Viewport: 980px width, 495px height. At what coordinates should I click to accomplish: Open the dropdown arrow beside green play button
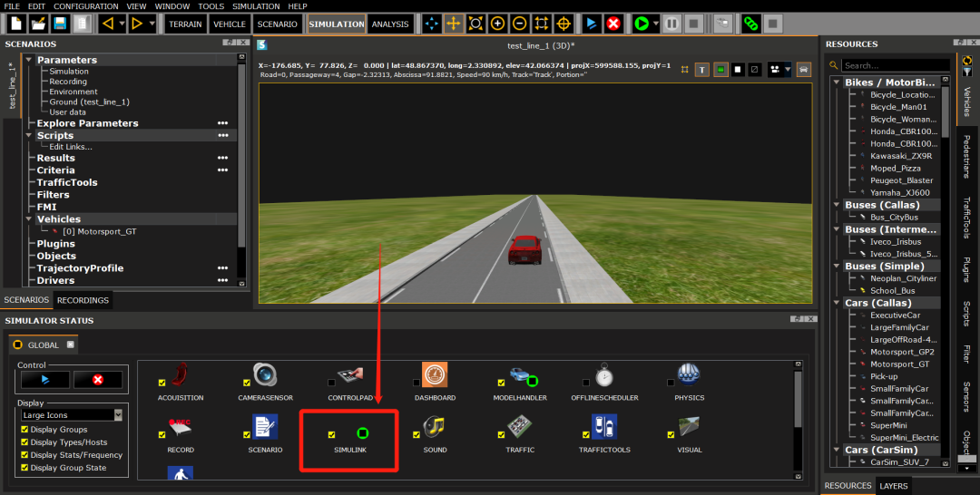point(655,24)
